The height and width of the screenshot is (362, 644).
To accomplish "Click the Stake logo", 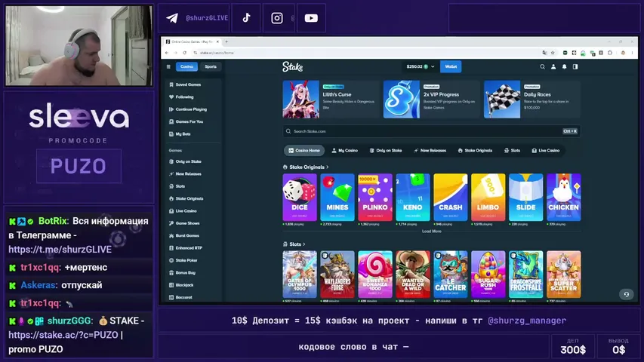I will click(292, 66).
